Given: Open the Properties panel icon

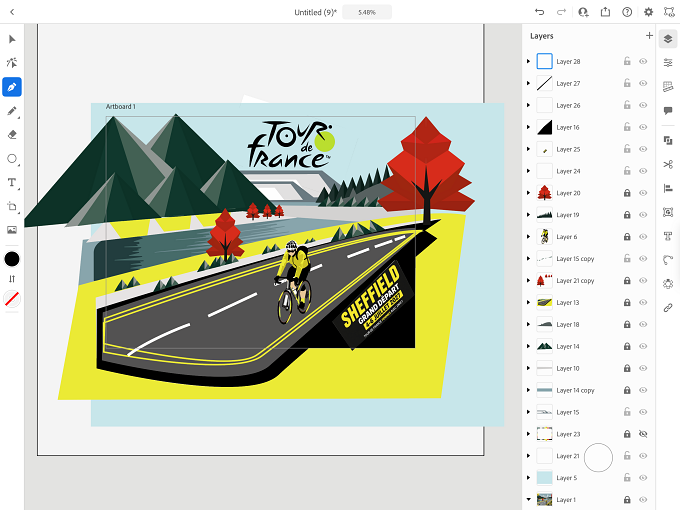Looking at the screenshot, I should point(668,63).
